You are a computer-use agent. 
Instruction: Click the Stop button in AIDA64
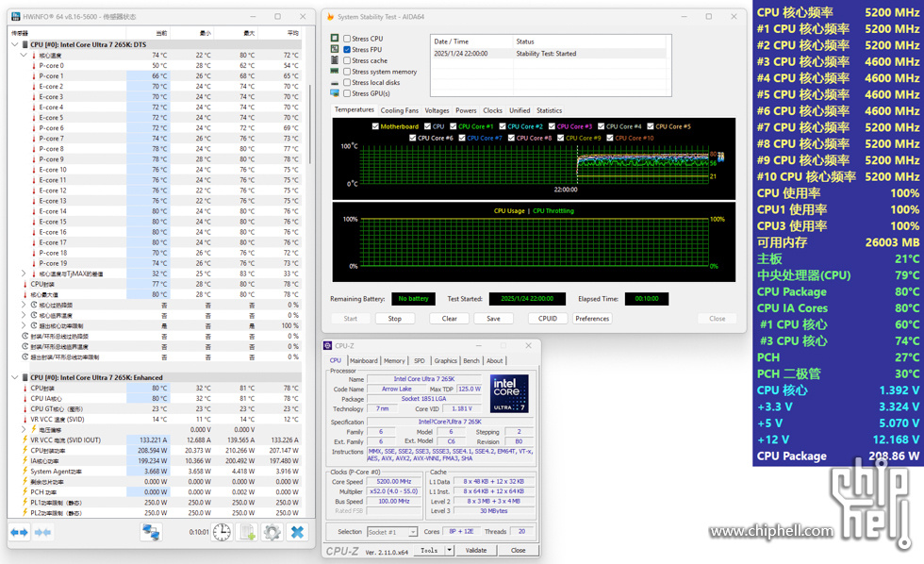(x=395, y=318)
